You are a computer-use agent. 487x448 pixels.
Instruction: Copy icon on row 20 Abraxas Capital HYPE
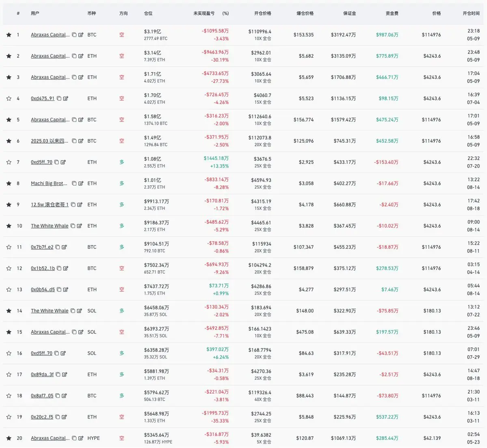[74, 438]
